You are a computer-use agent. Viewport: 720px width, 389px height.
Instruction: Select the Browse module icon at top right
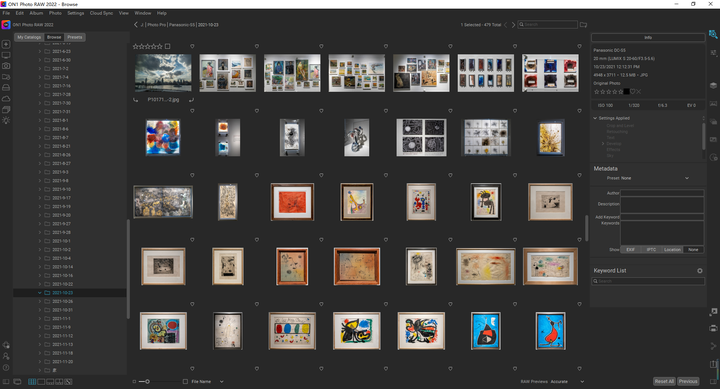pyautogui.click(x=713, y=34)
